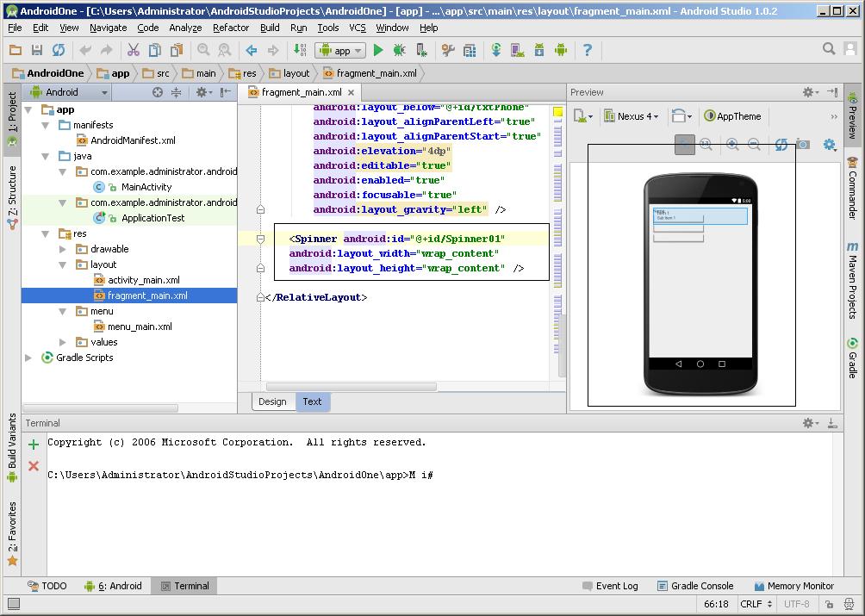Take a snapshot with the preview camera icon

click(x=803, y=145)
